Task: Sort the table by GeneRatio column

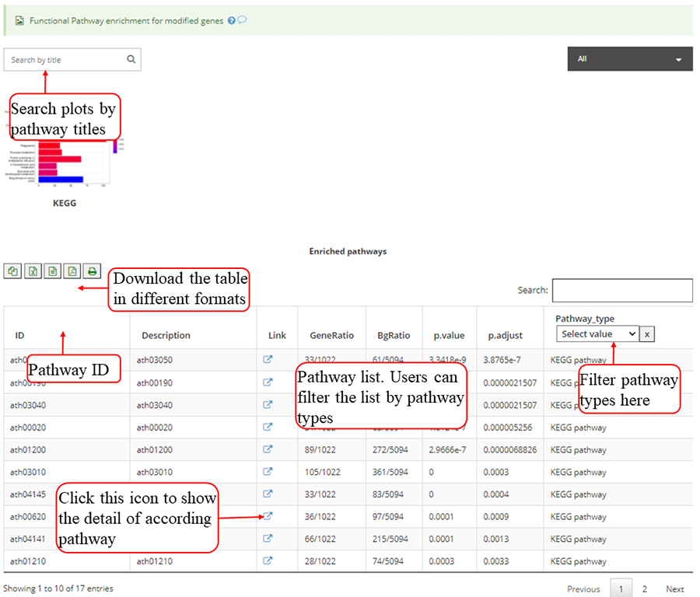Action: 331,336
